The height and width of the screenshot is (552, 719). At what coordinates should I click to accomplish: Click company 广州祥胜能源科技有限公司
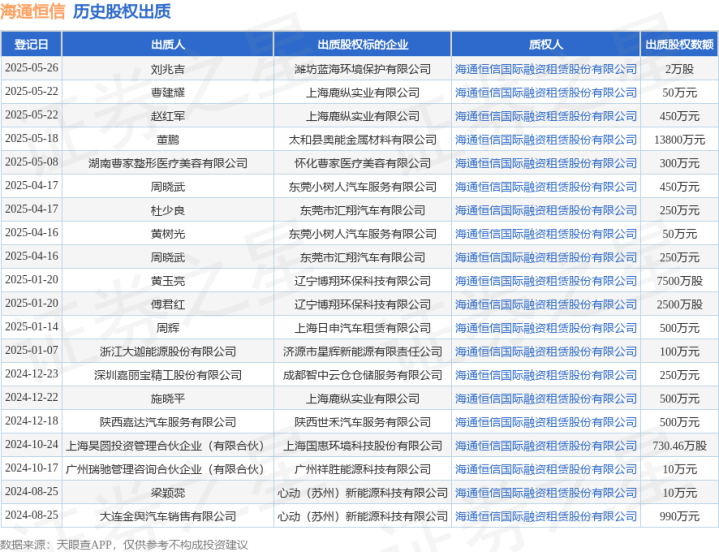pyautogui.click(x=362, y=469)
